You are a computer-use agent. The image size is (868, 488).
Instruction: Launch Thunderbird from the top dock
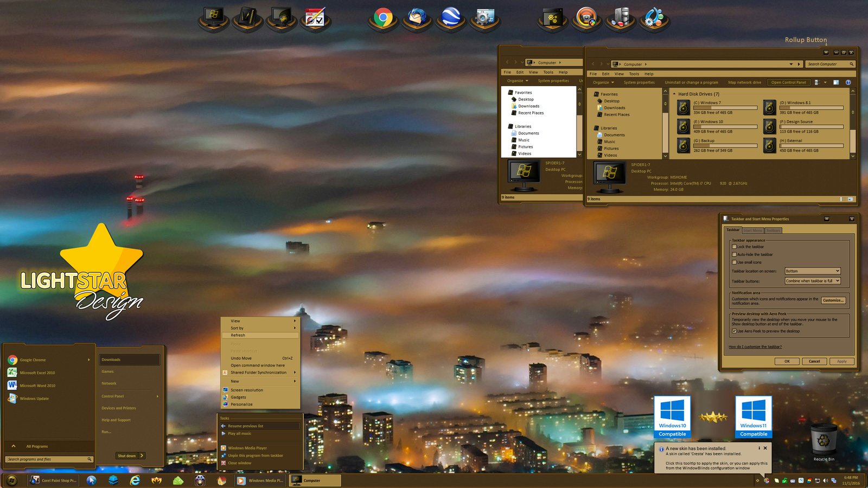coord(417,17)
